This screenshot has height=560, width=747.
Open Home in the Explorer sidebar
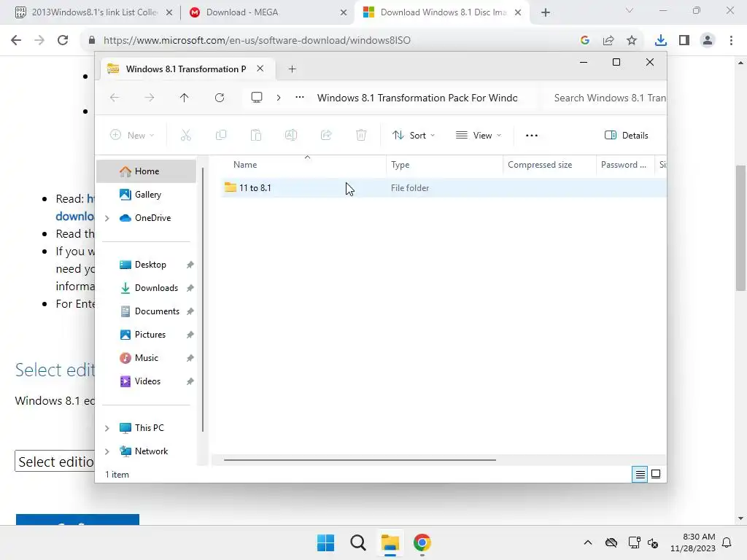(x=146, y=171)
